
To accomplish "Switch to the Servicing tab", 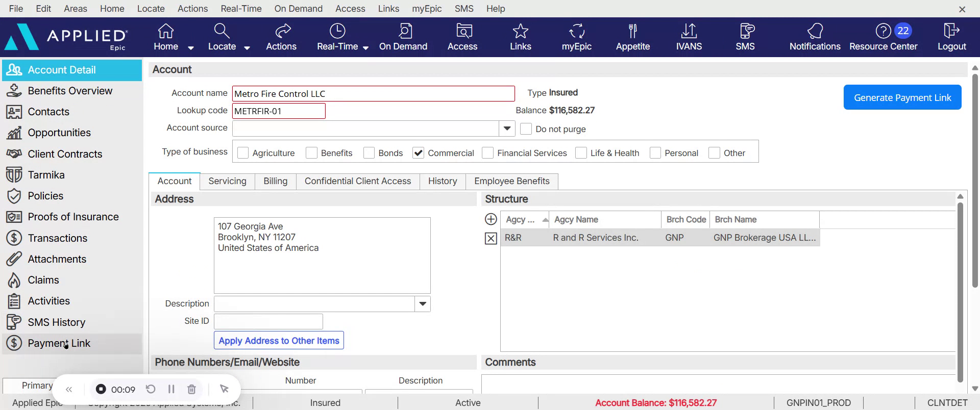I will (227, 181).
